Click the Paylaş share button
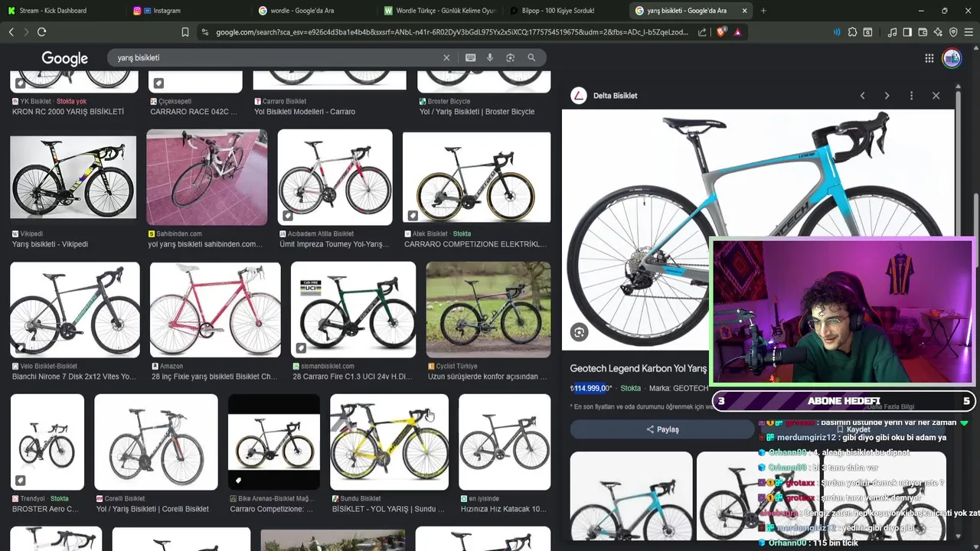The image size is (980, 551). tap(663, 429)
